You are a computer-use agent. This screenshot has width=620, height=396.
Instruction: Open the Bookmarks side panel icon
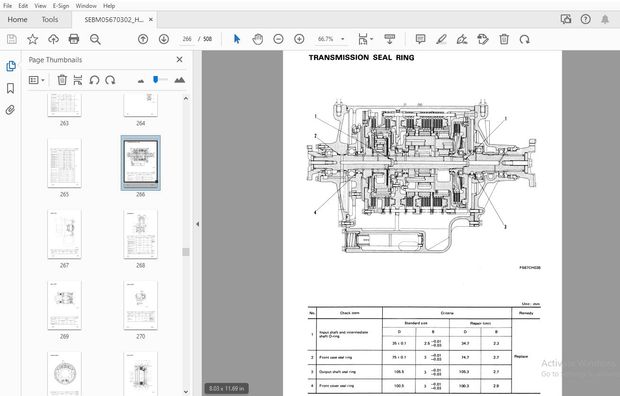(11, 88)
